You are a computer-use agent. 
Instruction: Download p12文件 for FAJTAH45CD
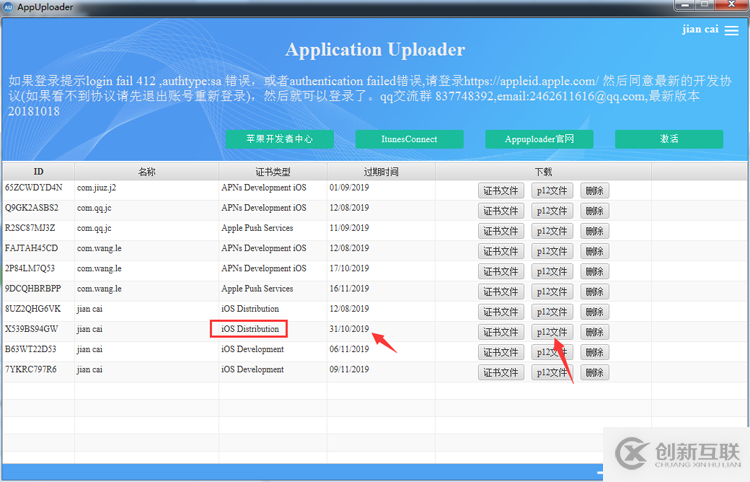coord(552,252)
